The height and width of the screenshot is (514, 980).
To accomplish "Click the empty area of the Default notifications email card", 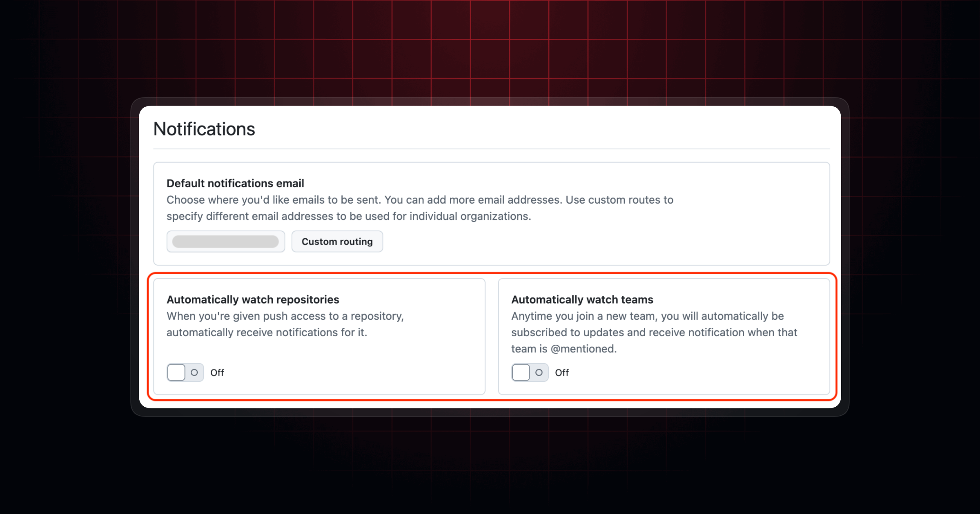I will pos(612,241).
